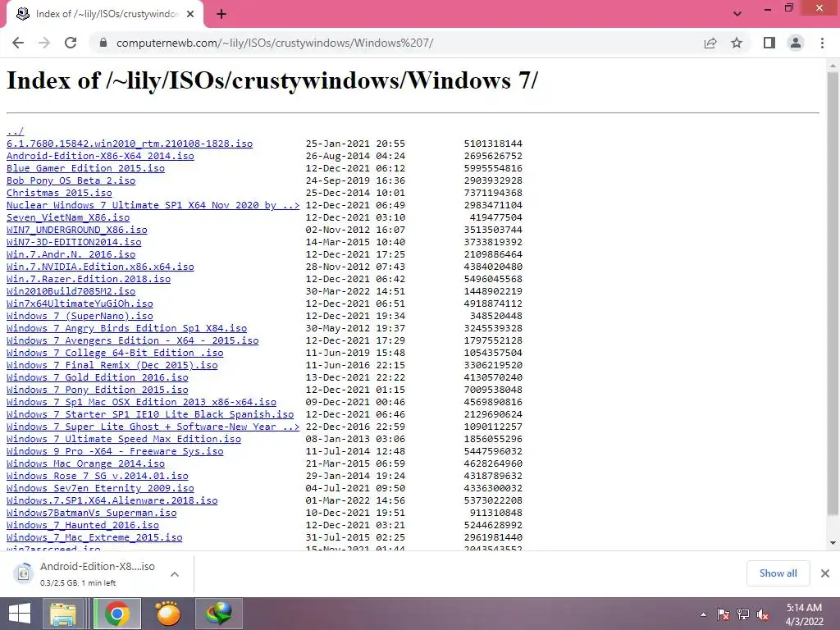This screenshot has width=840, height=630.
Task: Download Win2010Build7085M2.iso
Action: tap(71, 291)
